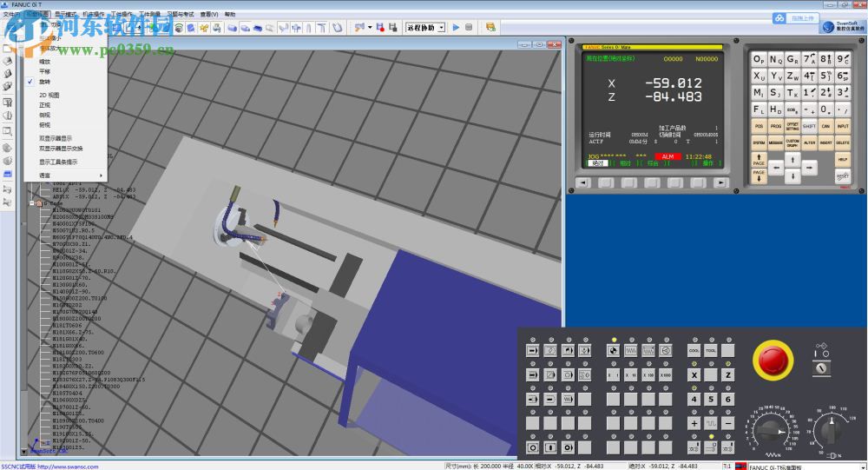Choose the checked 旋转 menu entry
This screenshot has width=868, height=470.
click(45, 82)
